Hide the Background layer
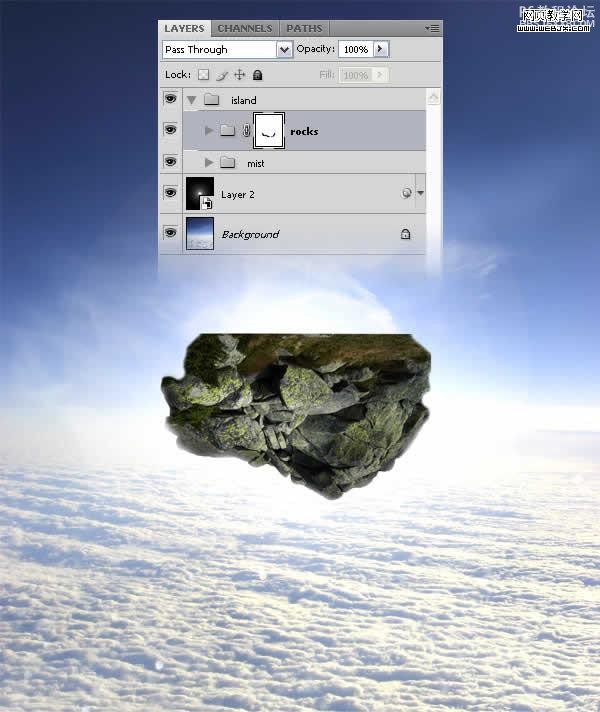This screenshot has width=600, height=712. pos(170,232)
